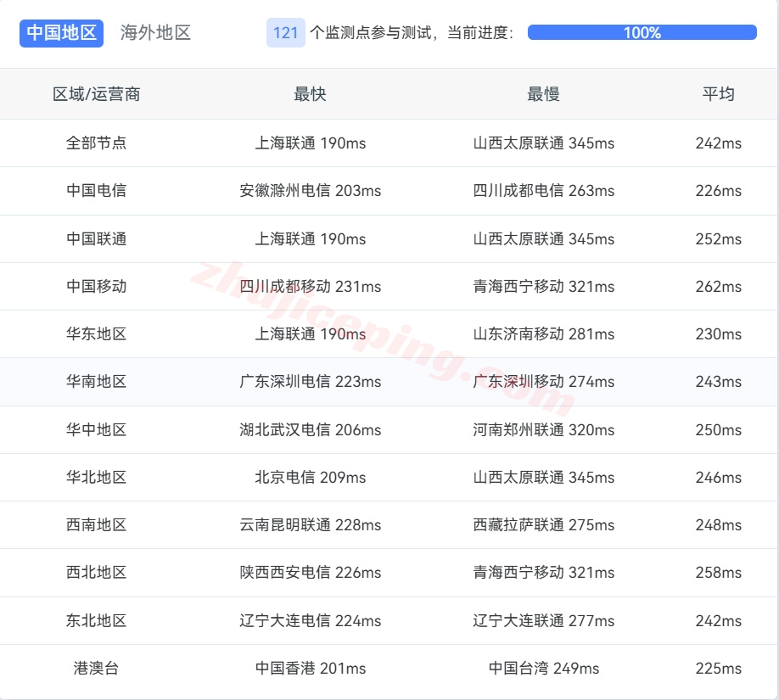This screenshot has height=700, width=779.
Task: Click the 100% progress bar
Action: [x=642, y=32]
